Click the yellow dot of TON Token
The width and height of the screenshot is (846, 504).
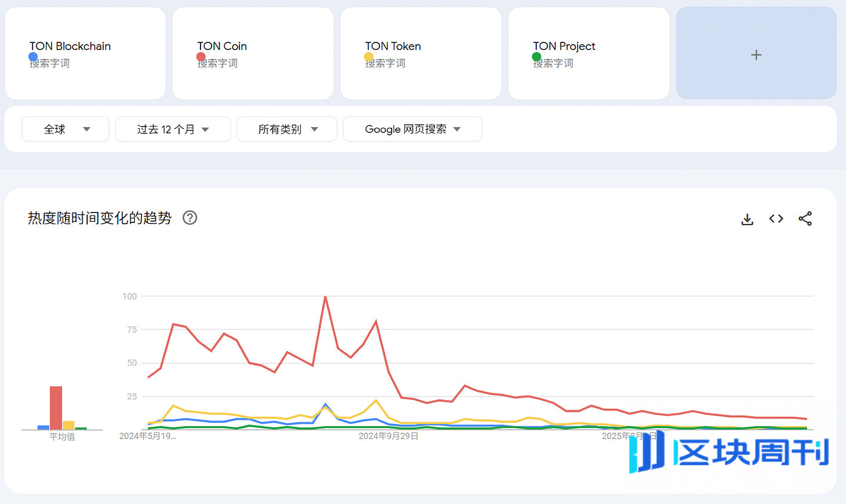(368, 56)
